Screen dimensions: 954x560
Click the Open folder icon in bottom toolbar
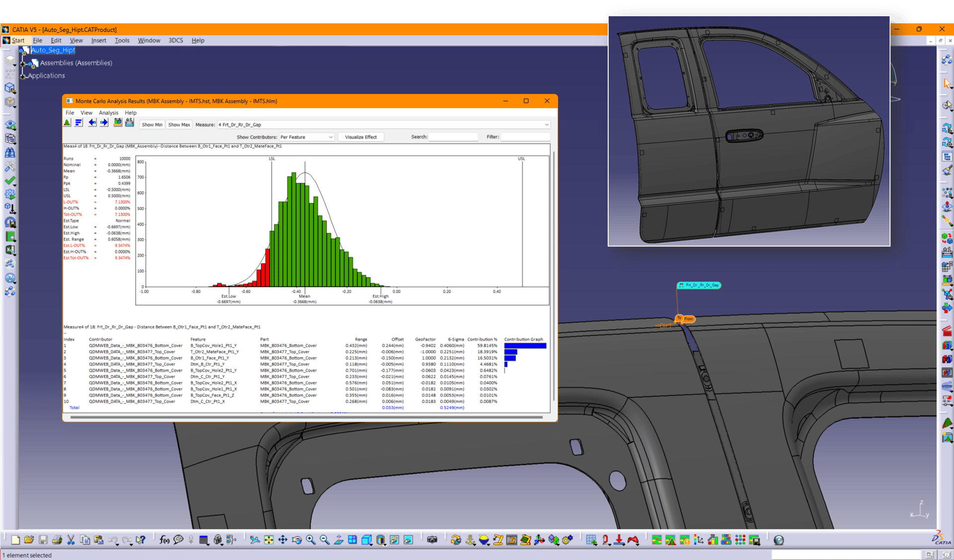pos(29,540)
